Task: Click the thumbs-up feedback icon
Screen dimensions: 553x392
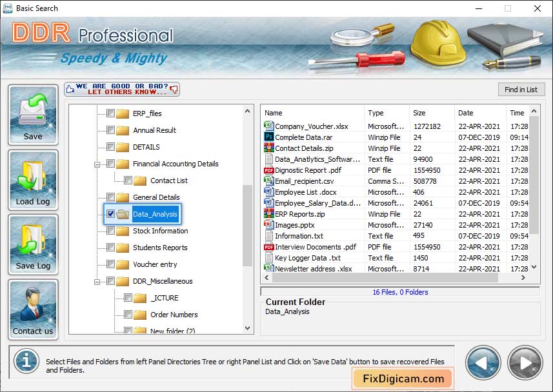Action: (70, 89)
